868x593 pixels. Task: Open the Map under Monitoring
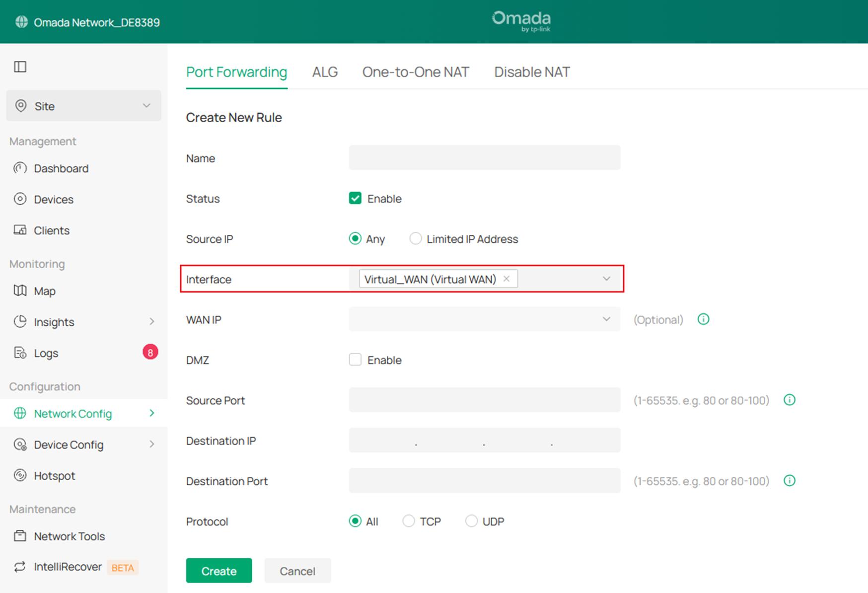click(x=45, y=291)
